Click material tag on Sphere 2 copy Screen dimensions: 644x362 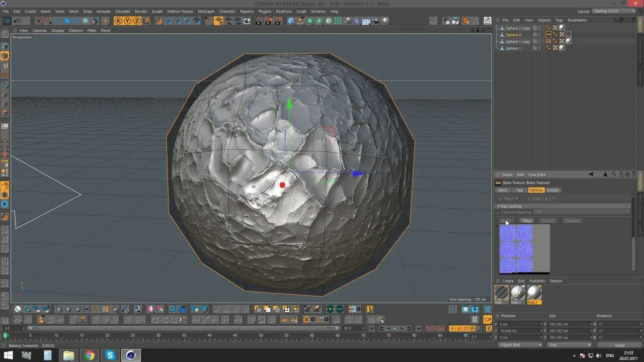pyautogui.click(x=561, y=28)
